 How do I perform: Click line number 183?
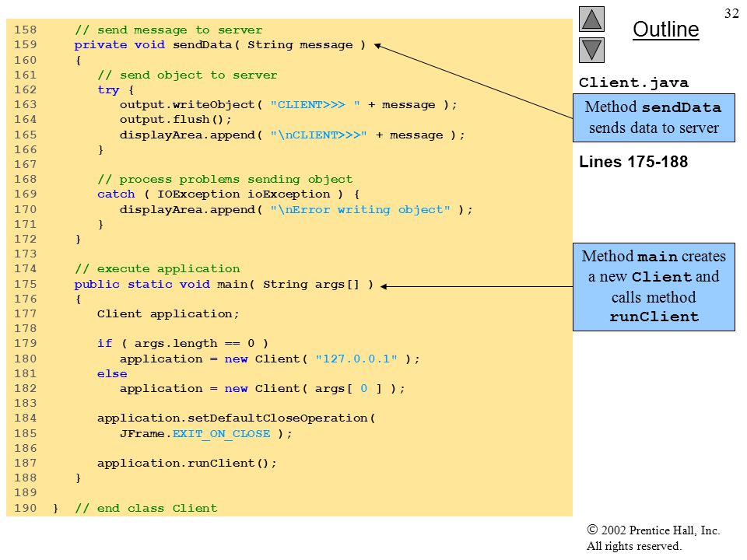click(25, 404)
